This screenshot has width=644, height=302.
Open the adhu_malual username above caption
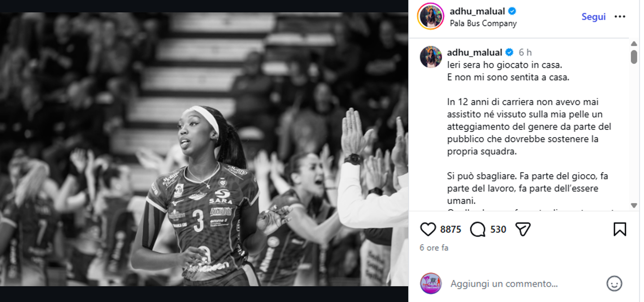pos(474,52)
